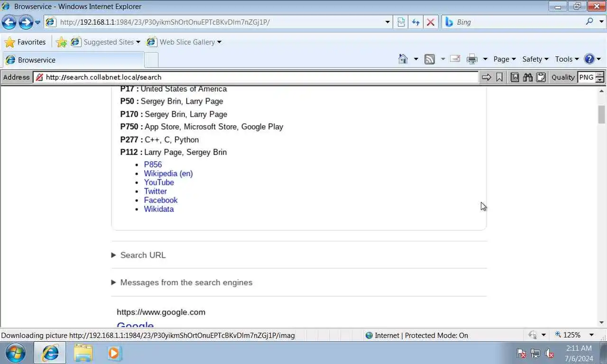
Task: Click the vertical scrollbar thumb
Action: tap(602, 114)
